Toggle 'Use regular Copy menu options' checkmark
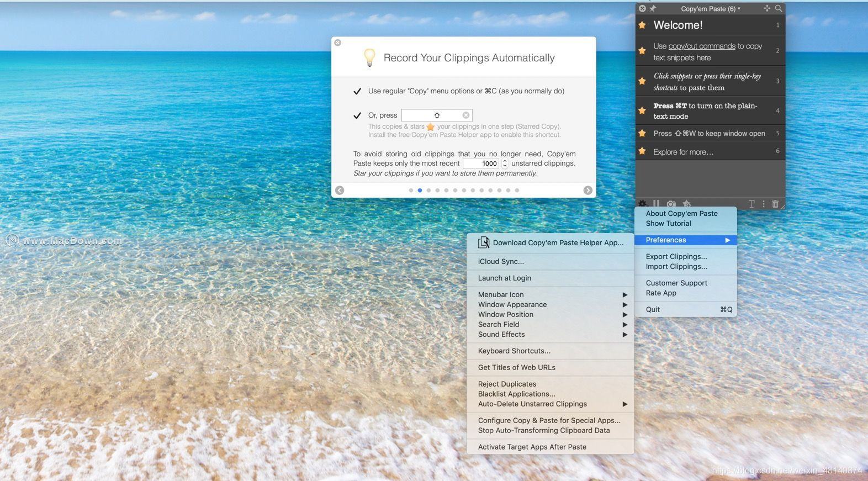Viewport: 868px width, 481px height. click(x=357, y=91)
